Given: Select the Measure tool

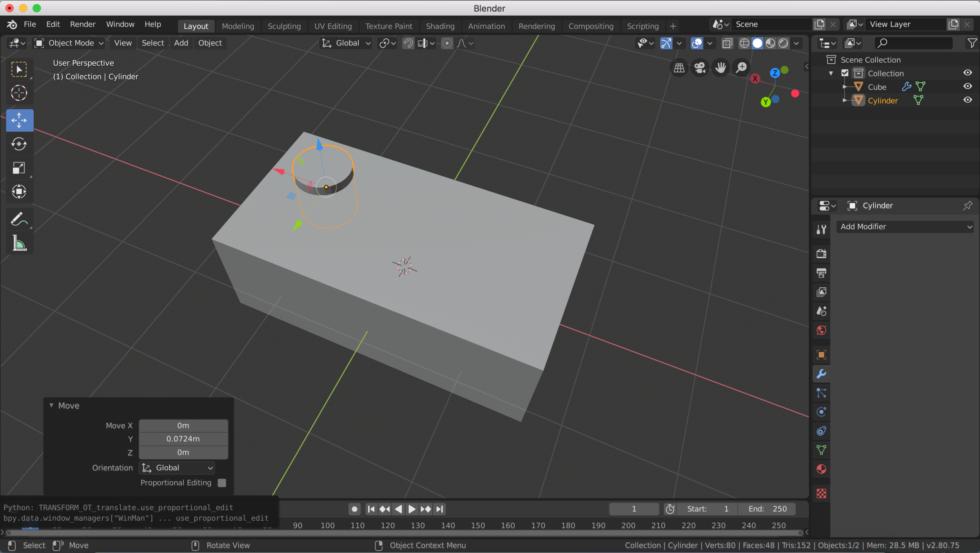Looking at the screenshot, I should pos(19,243).
